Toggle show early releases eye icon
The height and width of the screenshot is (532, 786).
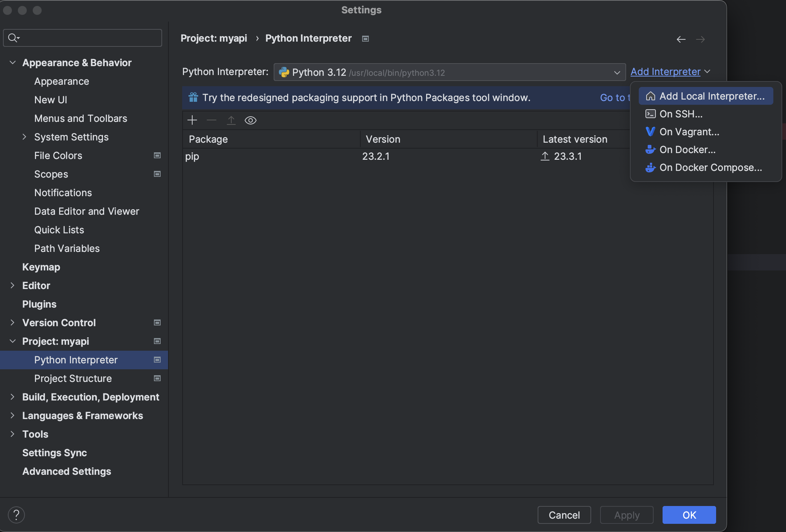[x=250, y=120]
